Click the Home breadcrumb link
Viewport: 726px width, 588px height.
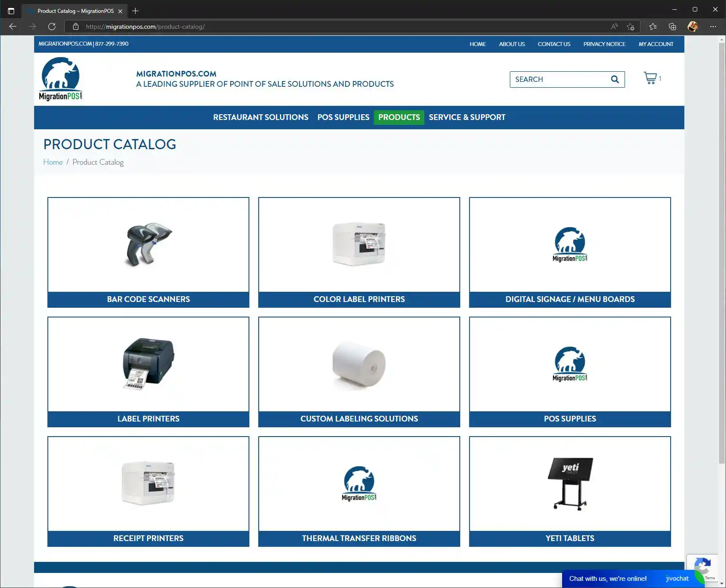53,162
